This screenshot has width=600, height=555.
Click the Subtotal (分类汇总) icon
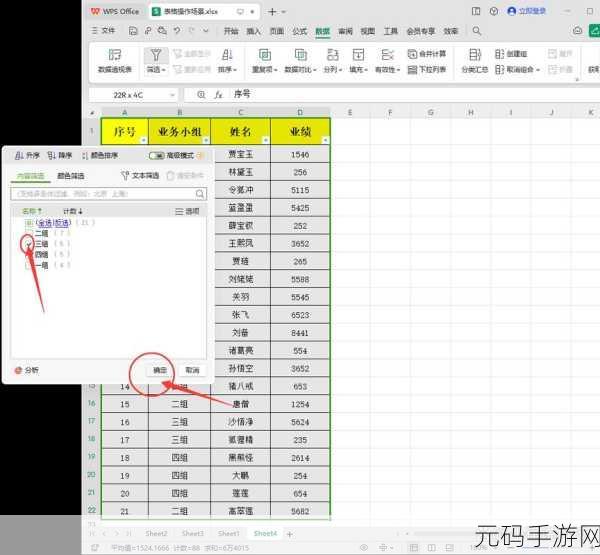click(x=474, y=56)
